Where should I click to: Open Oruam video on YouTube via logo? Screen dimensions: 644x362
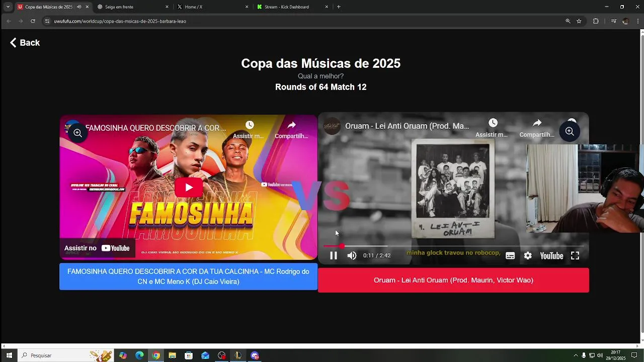click(551, 256)
